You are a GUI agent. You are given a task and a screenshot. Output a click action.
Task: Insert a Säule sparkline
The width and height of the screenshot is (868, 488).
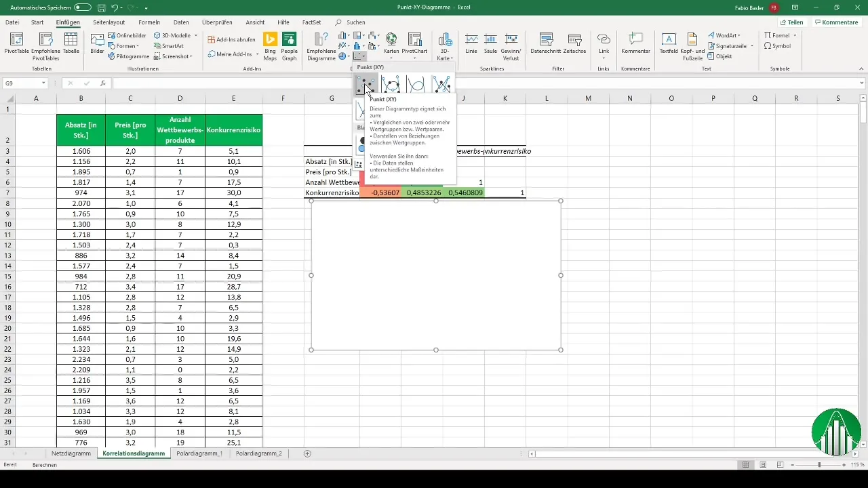490,45
